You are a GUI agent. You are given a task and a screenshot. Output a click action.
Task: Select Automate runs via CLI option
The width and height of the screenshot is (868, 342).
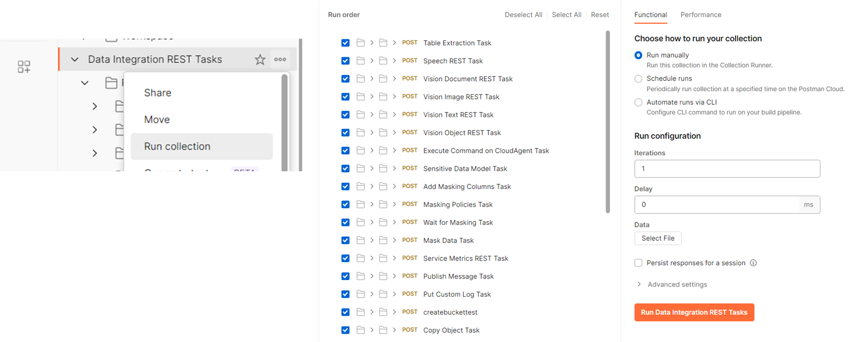(638, 103)
